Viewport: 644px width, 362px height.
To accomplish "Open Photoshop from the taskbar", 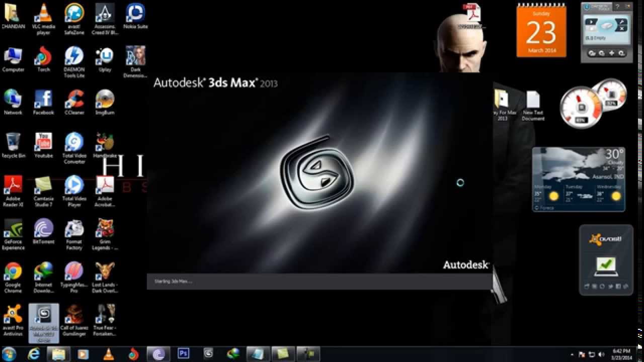I will [184, 354].
